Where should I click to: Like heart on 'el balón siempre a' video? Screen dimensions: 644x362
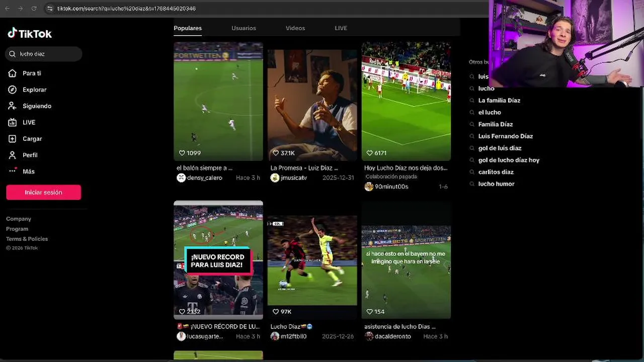[x=182, y=153]
